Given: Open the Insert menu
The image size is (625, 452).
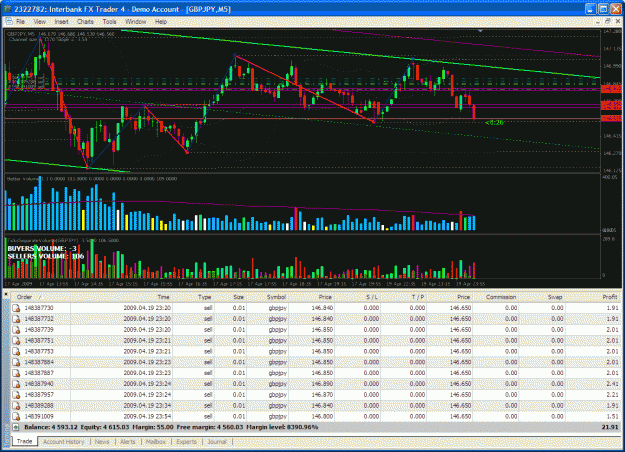Looking at the screenshot, I should pyautogui.click(x=61, y=22).
